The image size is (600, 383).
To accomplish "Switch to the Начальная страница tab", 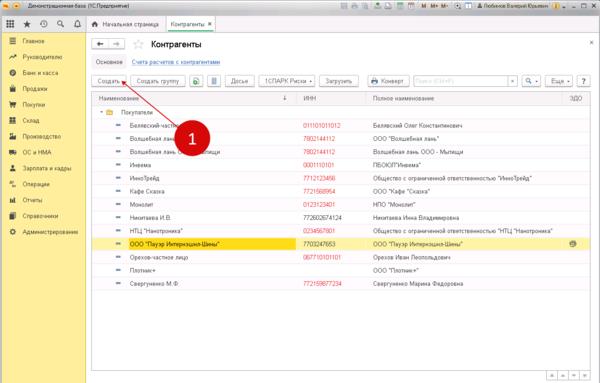I will pyautogui.click(x=126, y=24).
